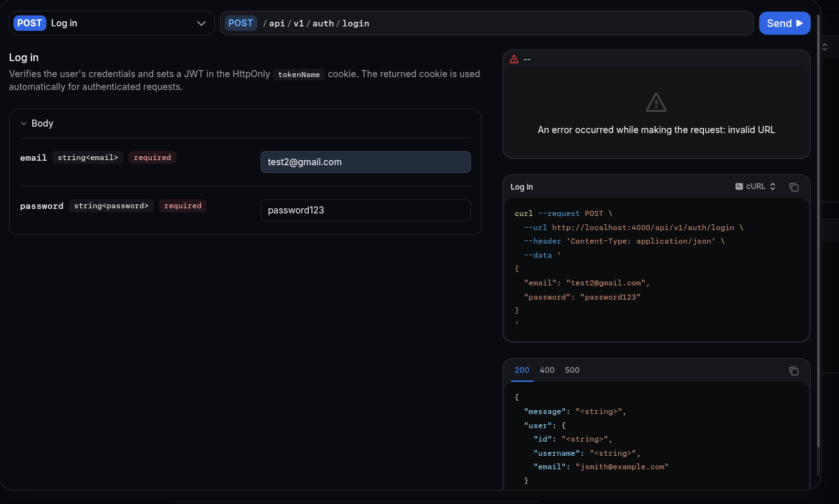Click the --url localhost line in cURL
The width and height of the screenshot is (839, 504).
[x=634, y=228]
